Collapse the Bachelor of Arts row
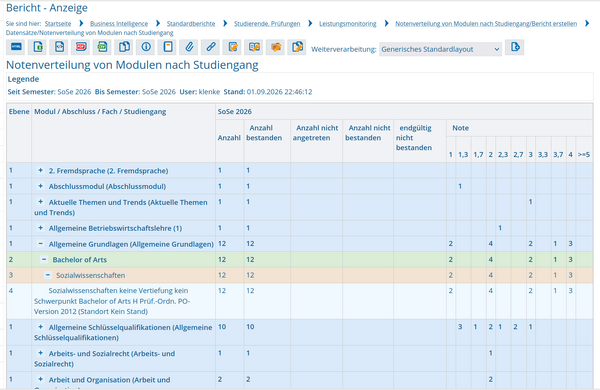The width and height of the screenshot is (600, 390). point(44,259)
